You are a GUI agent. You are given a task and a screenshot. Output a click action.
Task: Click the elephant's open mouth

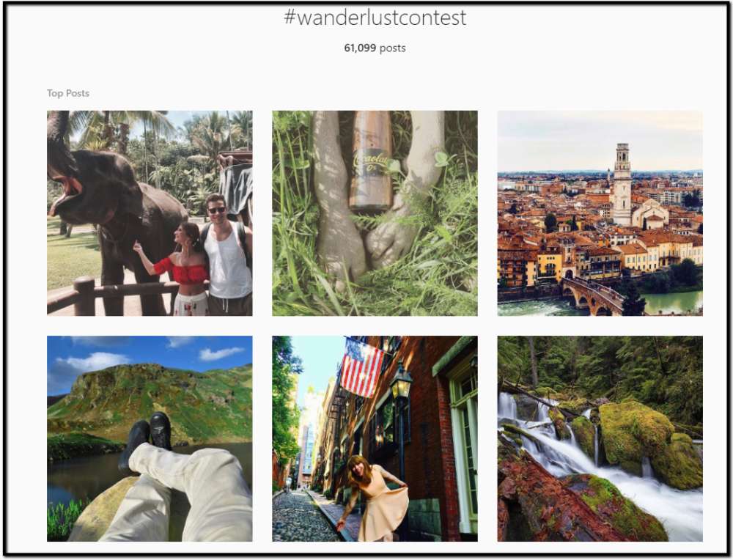[x=65, y=193]
